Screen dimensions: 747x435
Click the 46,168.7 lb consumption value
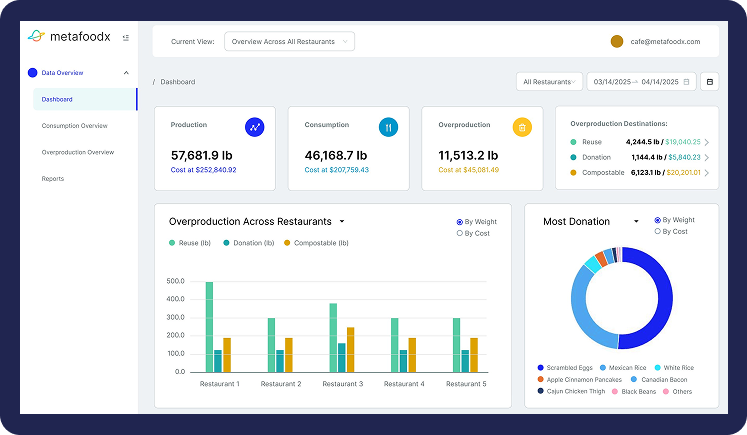(336, 155)
